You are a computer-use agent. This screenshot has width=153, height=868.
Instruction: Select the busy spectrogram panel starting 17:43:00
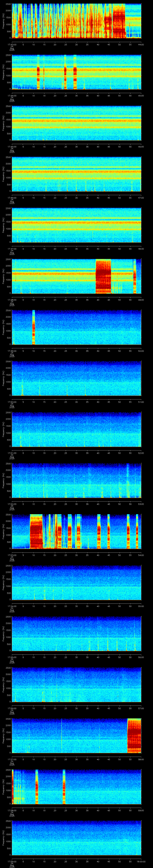tap(77, 21)
